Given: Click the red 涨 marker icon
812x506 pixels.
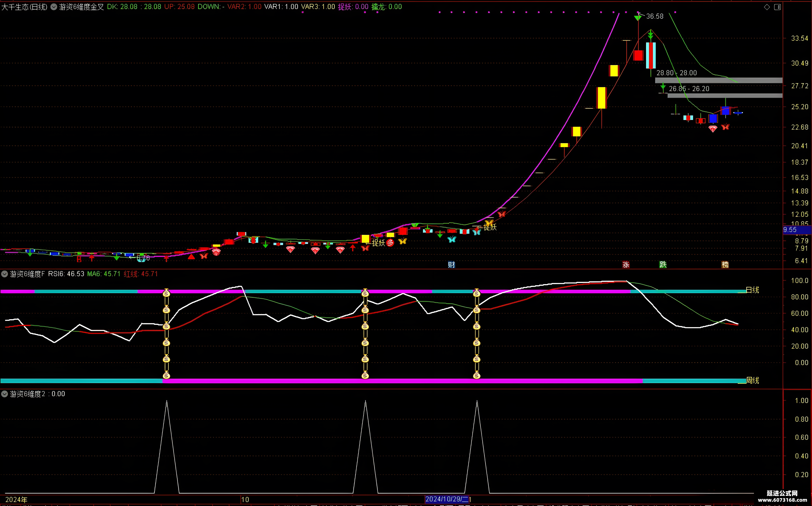Looking at the screenshot, I should (626, 265).
